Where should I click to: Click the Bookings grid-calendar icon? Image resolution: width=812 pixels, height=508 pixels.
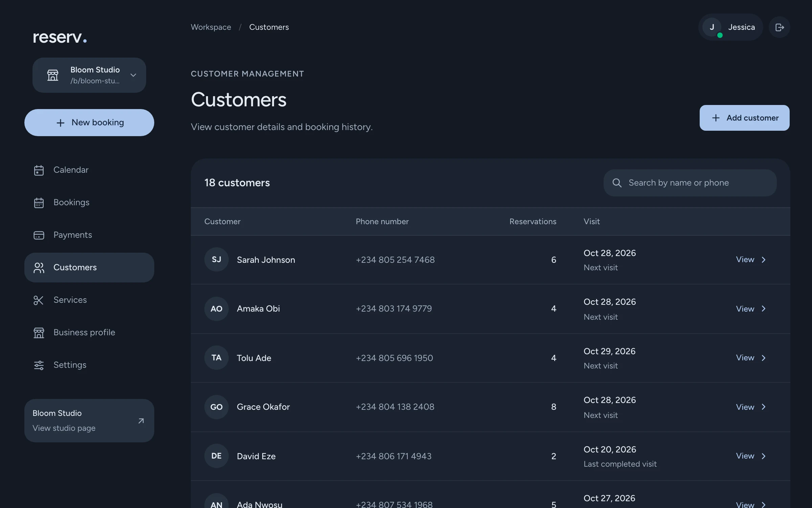tap(39, 203)
